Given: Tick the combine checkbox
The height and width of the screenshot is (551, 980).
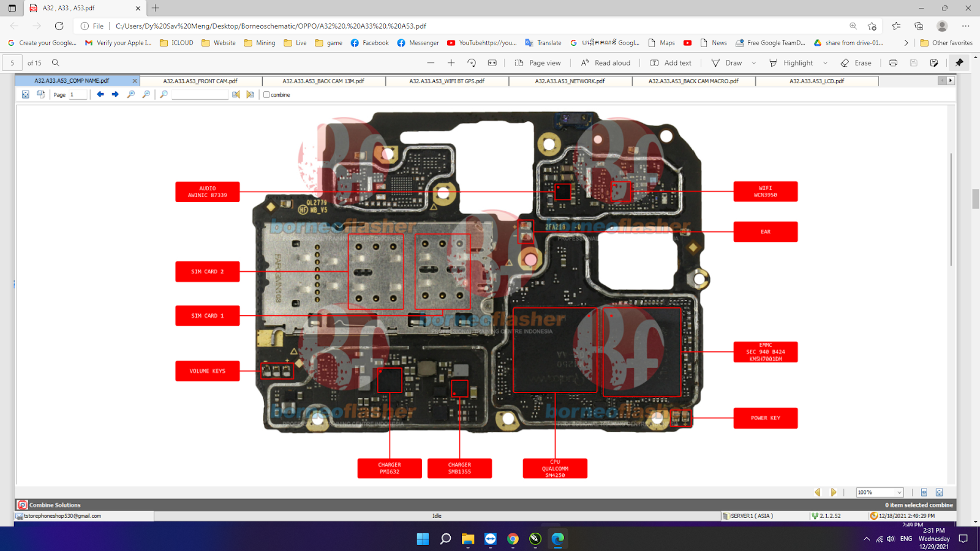Looking at the screenshot, I should 266,94.
